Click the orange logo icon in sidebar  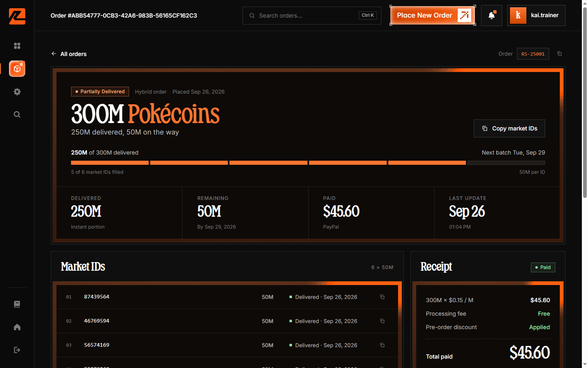[17, 16]
